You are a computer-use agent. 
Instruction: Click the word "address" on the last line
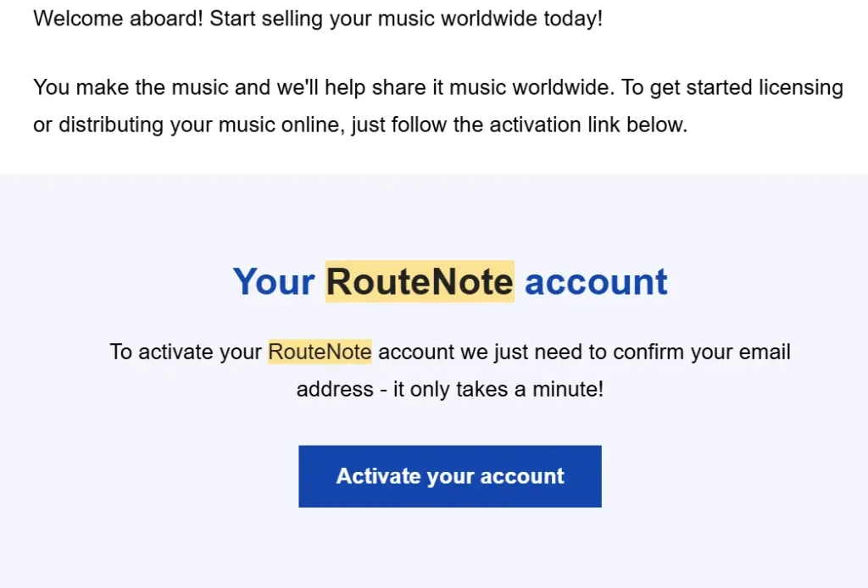pos(335,389)
